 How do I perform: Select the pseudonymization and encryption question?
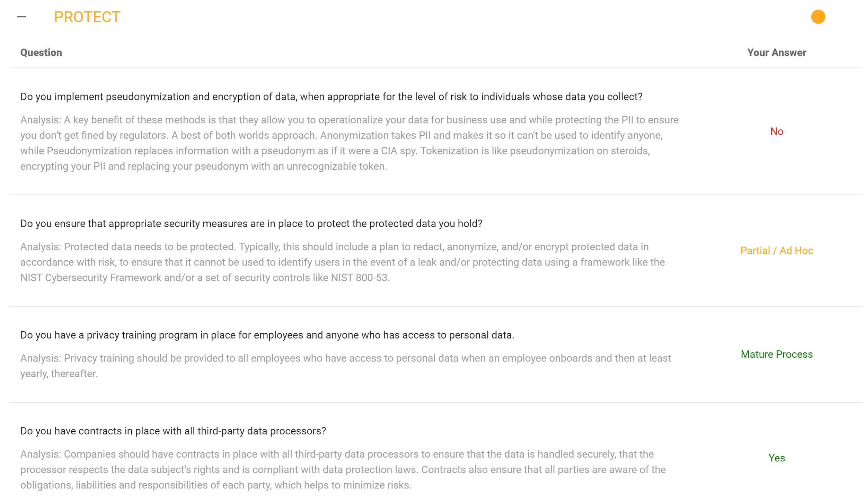click(331, 97)
